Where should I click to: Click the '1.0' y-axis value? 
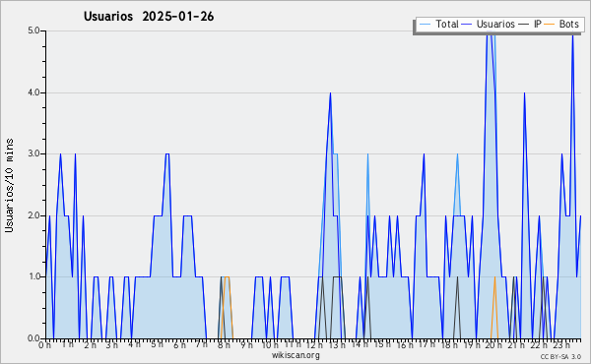pos(33,277)
